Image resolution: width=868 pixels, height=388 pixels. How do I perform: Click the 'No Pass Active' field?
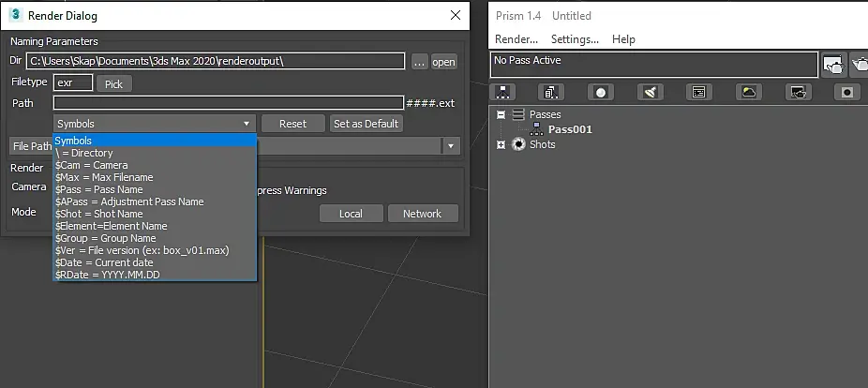pos(653,65)
